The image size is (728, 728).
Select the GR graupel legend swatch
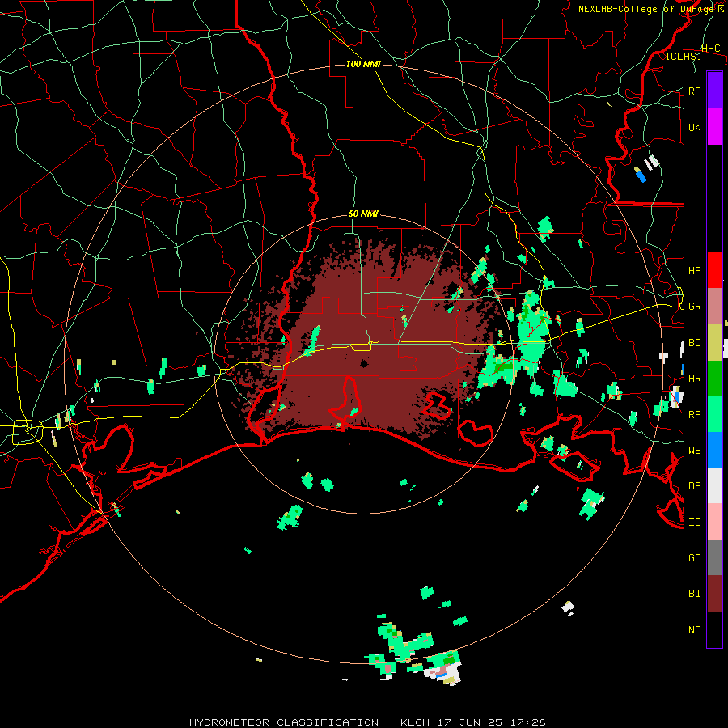pyautogui.click(x=714, y=307)
